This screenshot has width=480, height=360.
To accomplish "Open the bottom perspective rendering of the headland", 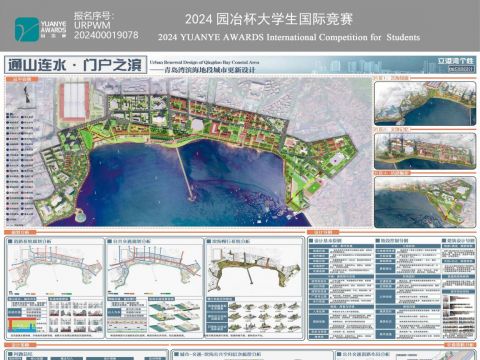I will [425, 202].
